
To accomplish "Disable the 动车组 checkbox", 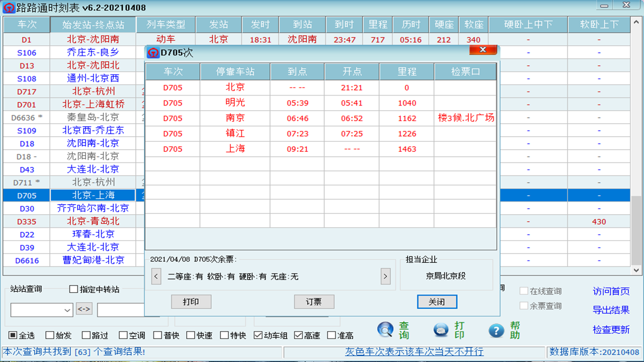I will click(x=258, y=334).
